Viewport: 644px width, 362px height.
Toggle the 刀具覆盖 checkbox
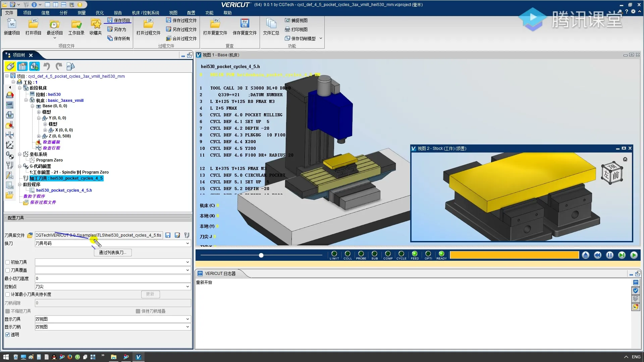tap(7, 270)
